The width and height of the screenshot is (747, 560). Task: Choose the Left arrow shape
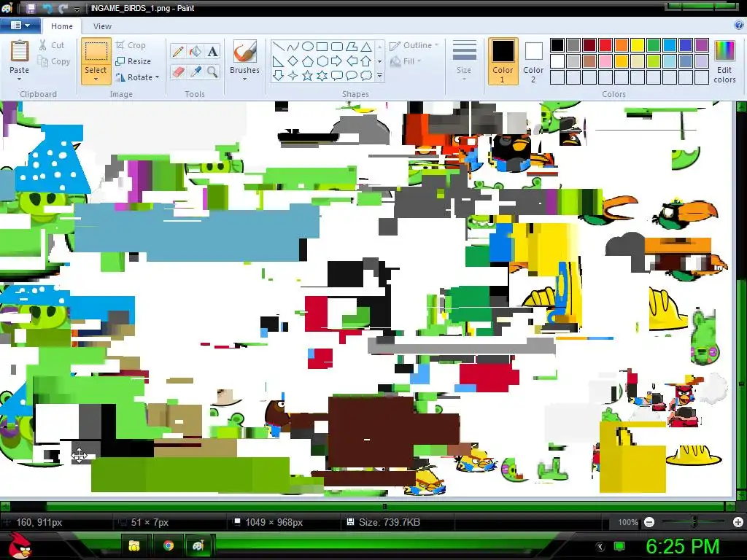tap(352, 61)
